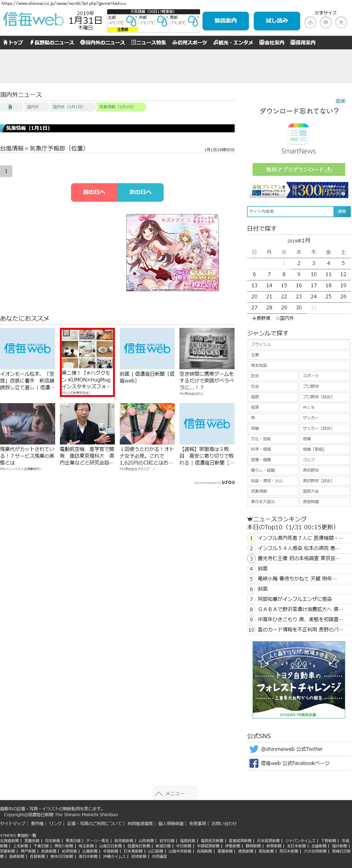Set text size to 小 (small)
This screenshot has height=868, width=352.
click(310, 23)
